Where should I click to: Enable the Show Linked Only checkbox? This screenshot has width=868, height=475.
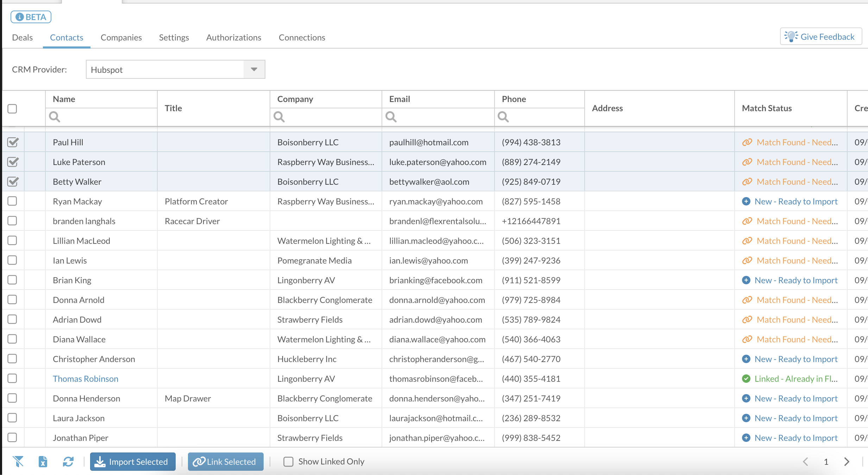pos(288,462)
